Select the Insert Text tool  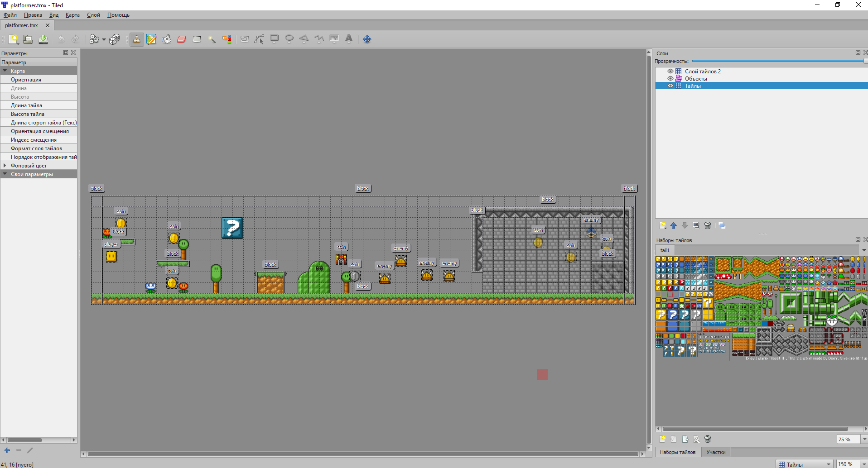click(349, 39)
